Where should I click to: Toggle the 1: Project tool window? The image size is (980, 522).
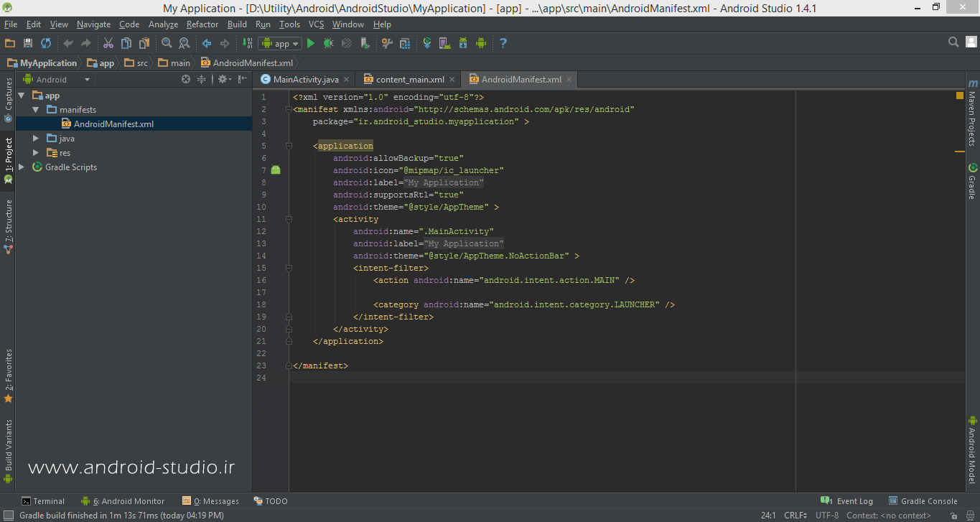pyautogui.click(x=8, y=162)
